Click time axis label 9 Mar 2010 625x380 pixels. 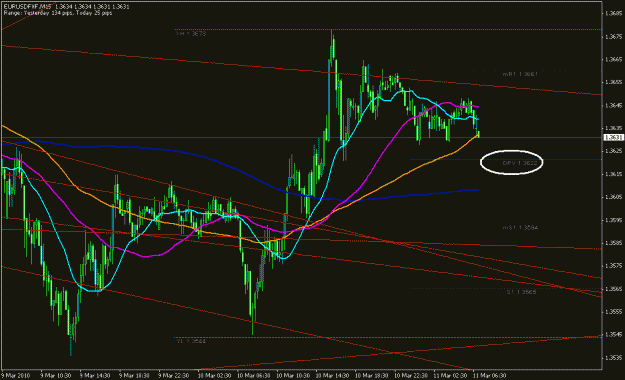(16, 376)
